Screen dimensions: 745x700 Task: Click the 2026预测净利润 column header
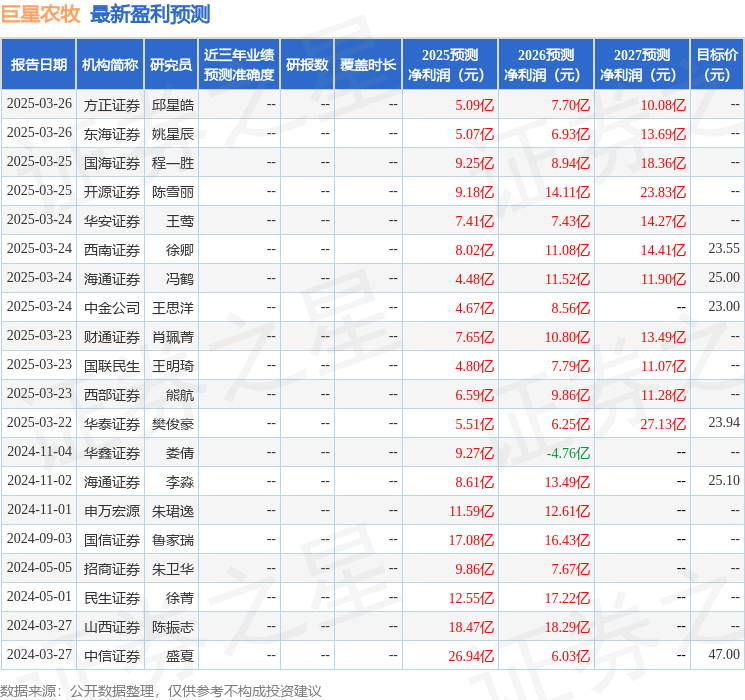point(546,64)
